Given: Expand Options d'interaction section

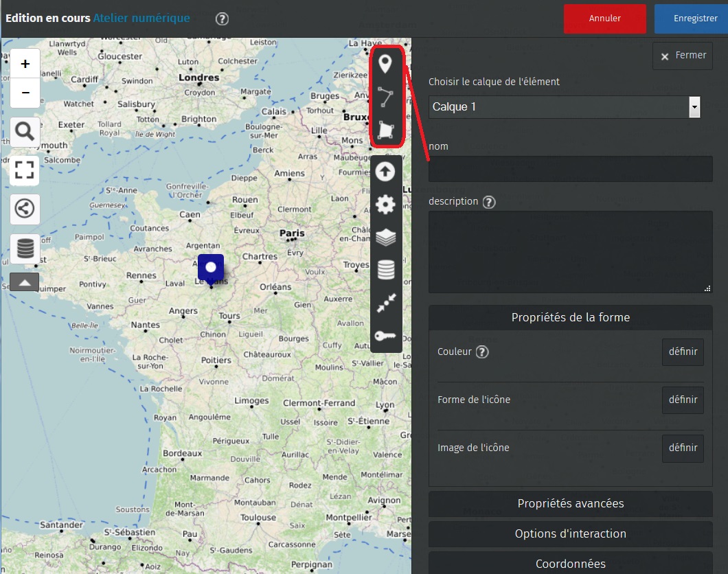Looking at the screenshot, I should pyautogui.click(x=570, y=534).
